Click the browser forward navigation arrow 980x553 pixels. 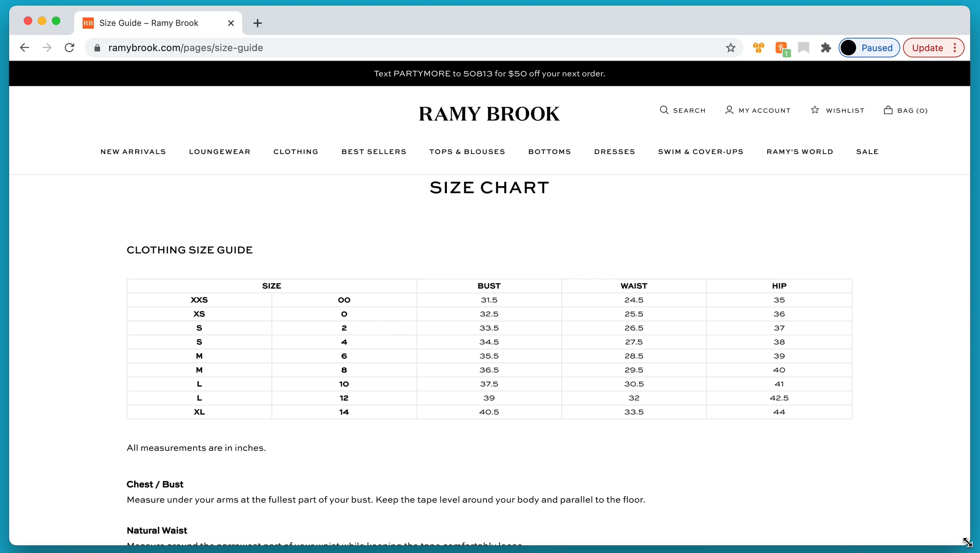click(47, 48)
